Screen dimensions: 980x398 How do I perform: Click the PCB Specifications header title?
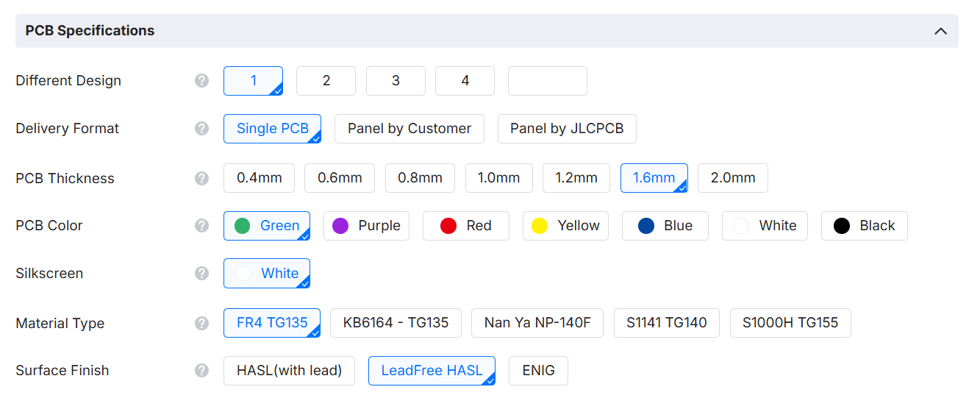[90, 31]
